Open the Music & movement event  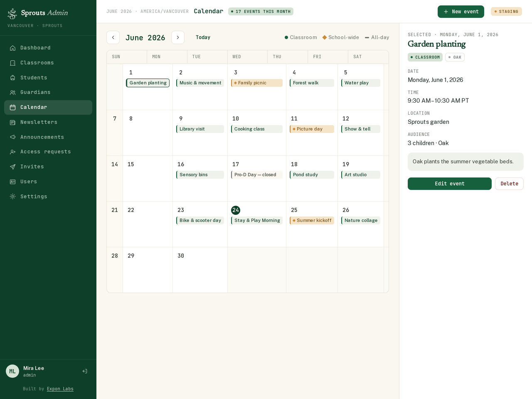click(200, 83)
